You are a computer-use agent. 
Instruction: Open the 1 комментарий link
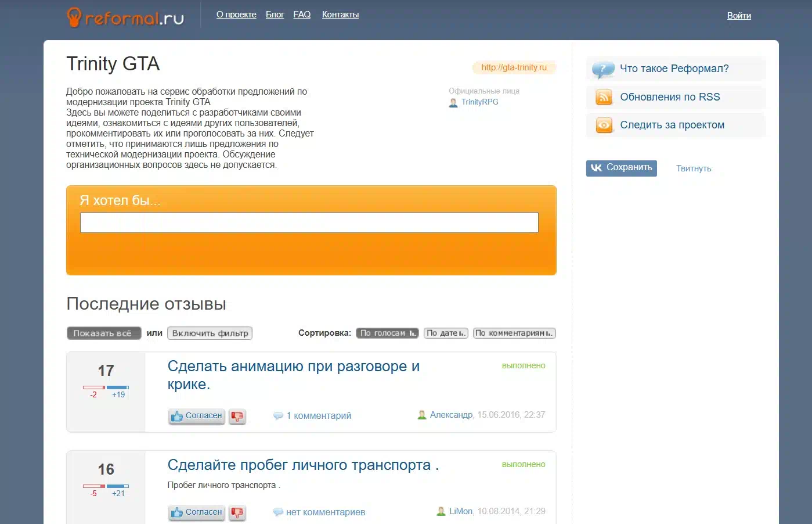[319, 416]
